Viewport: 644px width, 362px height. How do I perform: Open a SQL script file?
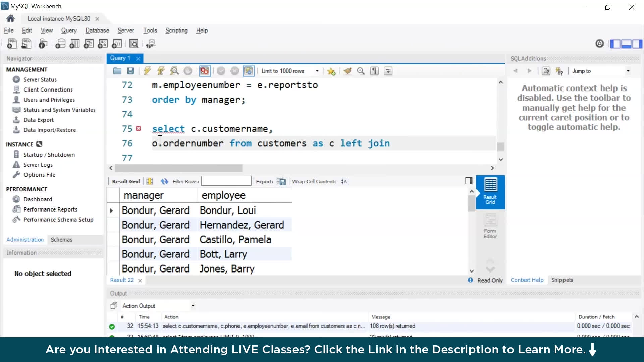(x=117, y=71)
